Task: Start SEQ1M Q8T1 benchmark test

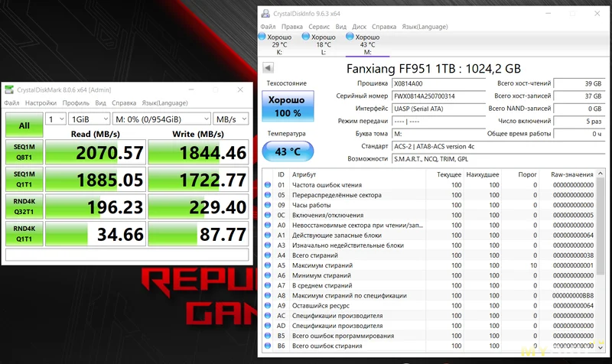Action: click(24, 152)
